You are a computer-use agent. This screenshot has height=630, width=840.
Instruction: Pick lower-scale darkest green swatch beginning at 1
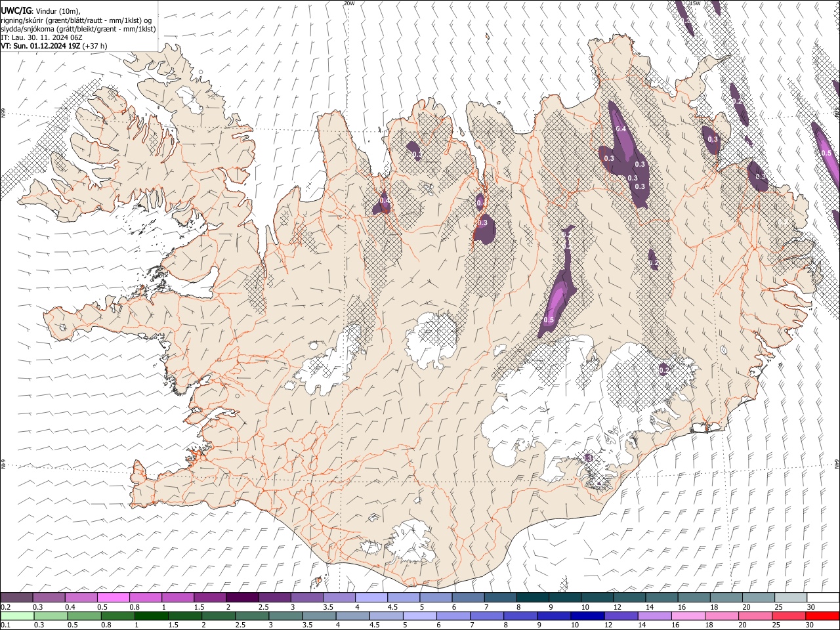click(151, 616)
